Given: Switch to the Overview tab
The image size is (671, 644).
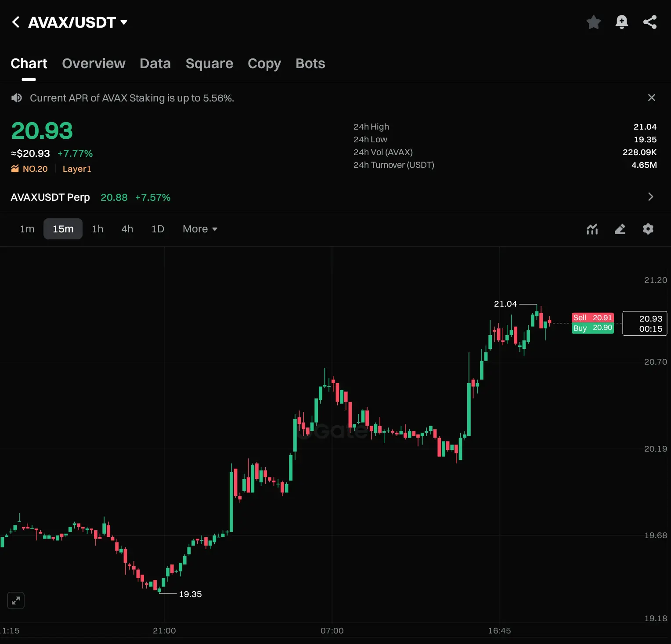Looking at the screenshot, I should pyautogui.click(x=94, y=64).
